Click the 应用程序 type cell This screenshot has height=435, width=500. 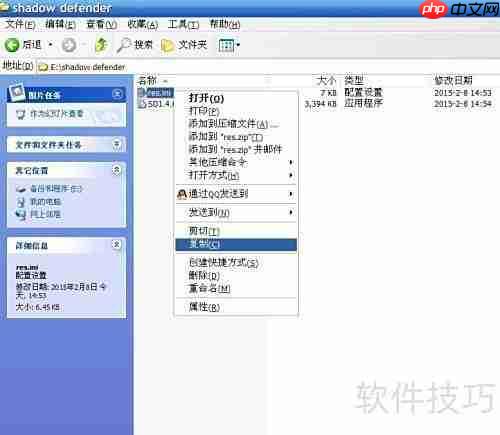(x=363, y=104)
